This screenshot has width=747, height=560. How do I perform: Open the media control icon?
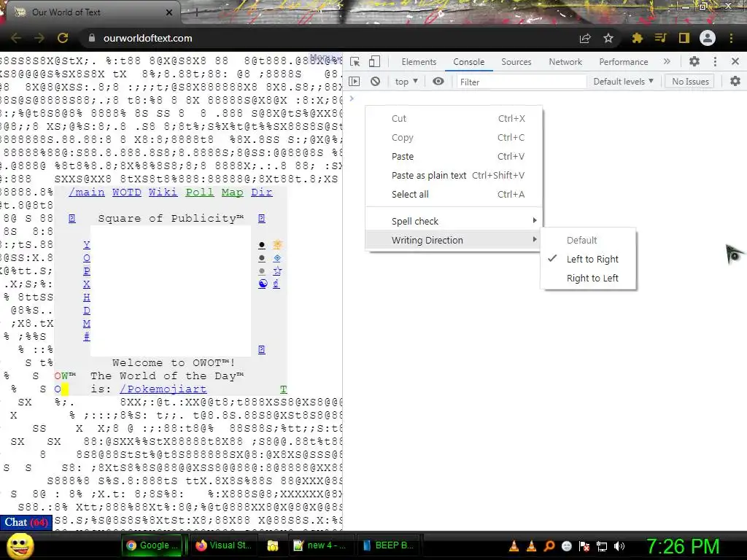(x=660, y=38)
